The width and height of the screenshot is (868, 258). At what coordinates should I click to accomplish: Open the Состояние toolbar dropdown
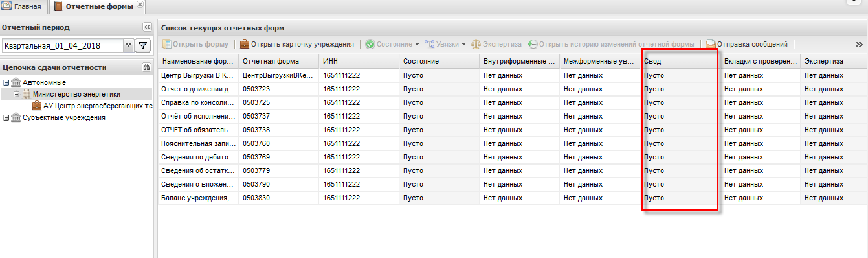click(x=392, y=44)
